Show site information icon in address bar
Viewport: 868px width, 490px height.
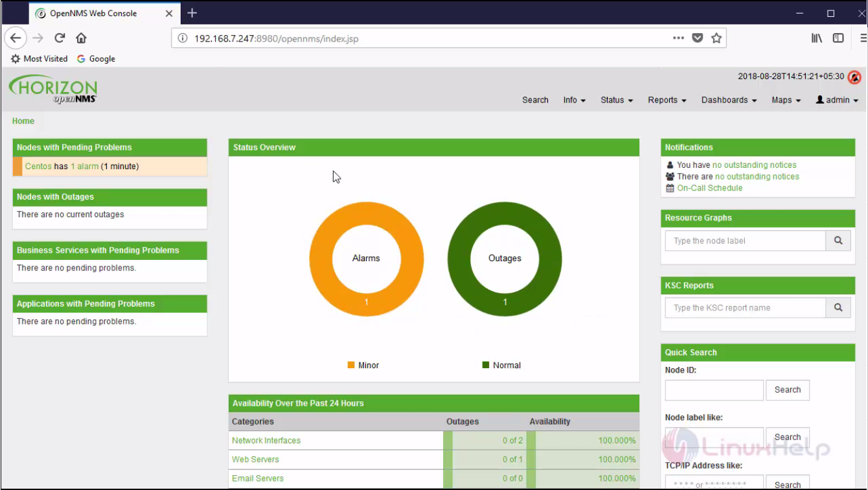tap(182, 38)
